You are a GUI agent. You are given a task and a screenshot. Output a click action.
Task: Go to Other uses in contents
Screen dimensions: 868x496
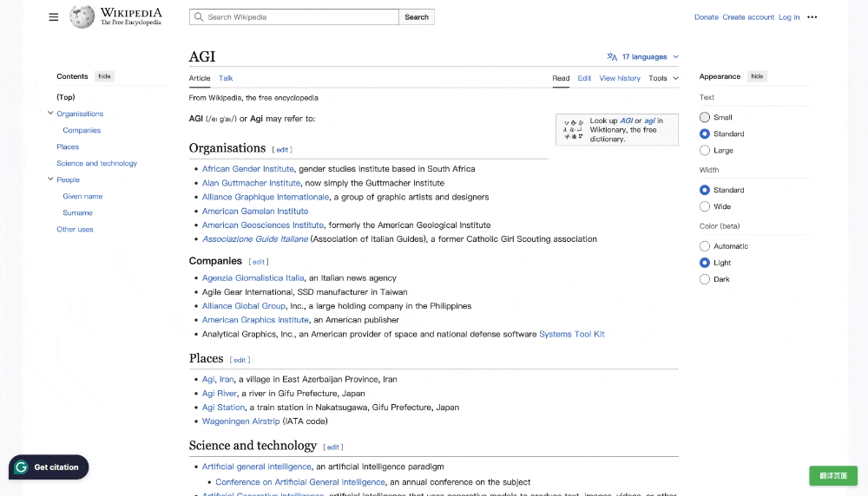[x=75, y=229]
